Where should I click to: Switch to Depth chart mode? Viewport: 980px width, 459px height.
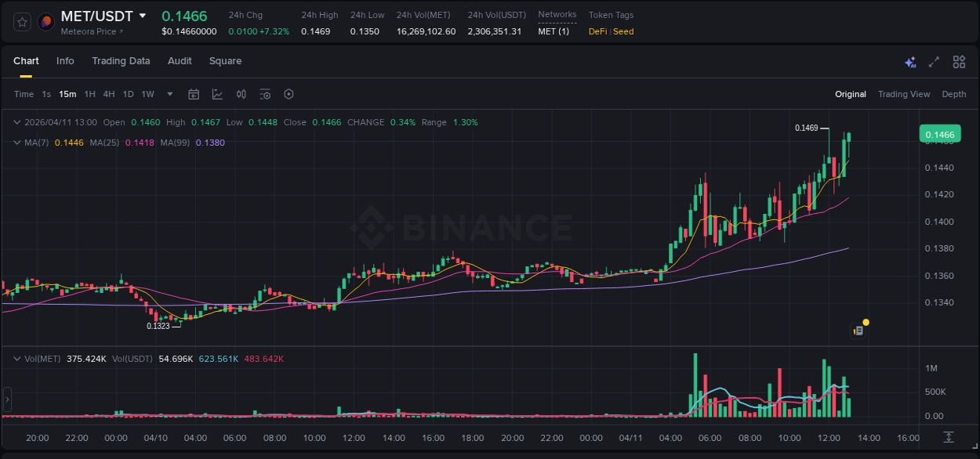(954, 94)
